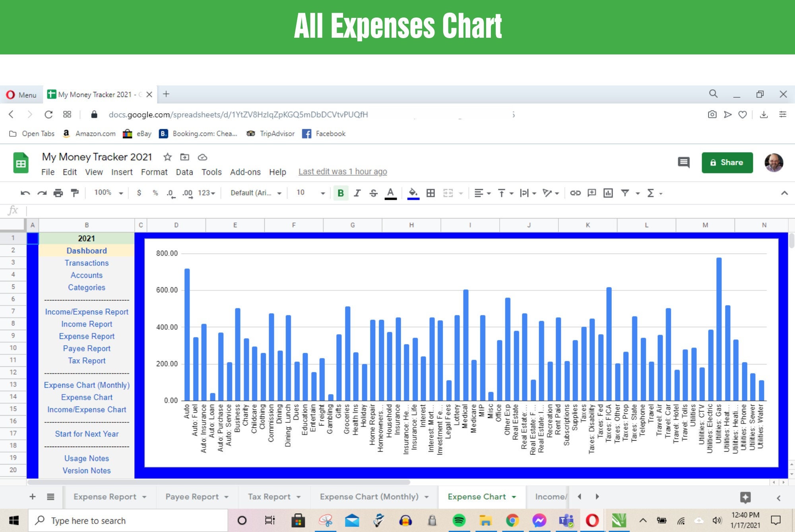Open the Zoom level dropdown showing 100%
This screenshot has width=795, height=532.
click(x=107, y=193)
